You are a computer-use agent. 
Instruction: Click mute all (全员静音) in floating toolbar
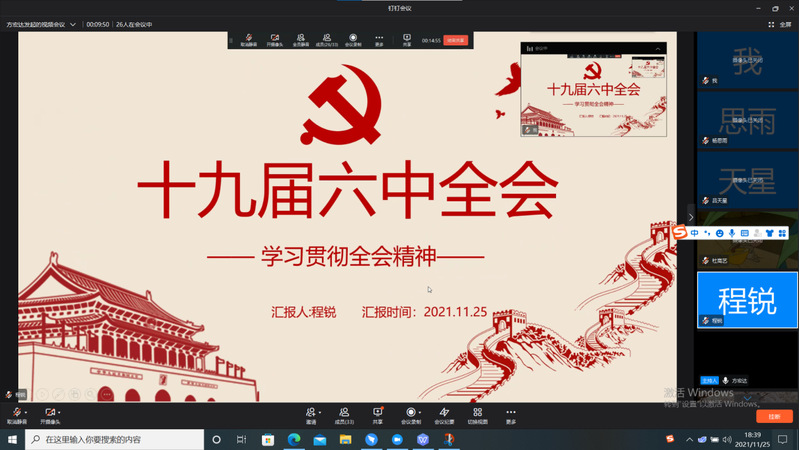301,40
